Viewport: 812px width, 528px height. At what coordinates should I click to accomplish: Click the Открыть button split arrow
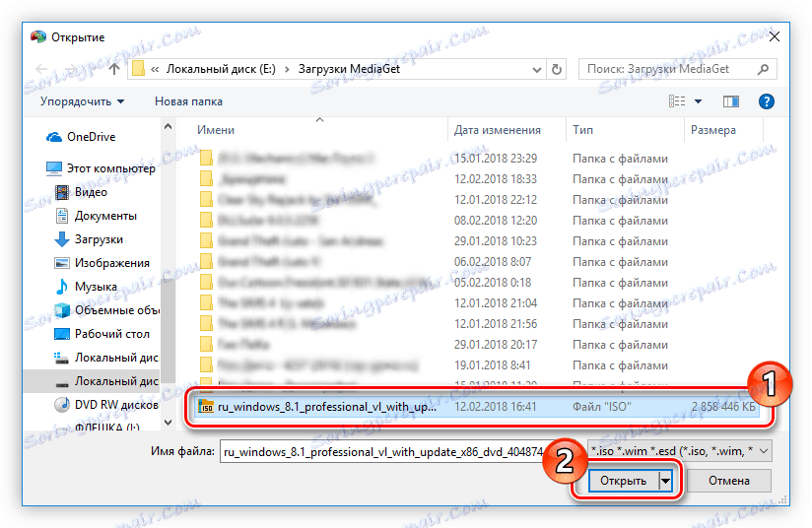(x=665, y=481)
